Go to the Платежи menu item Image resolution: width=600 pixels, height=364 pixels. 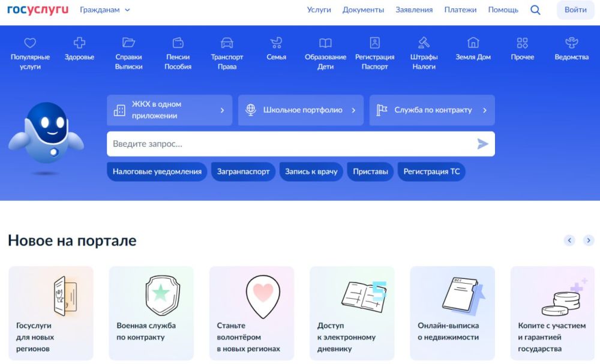460,10
